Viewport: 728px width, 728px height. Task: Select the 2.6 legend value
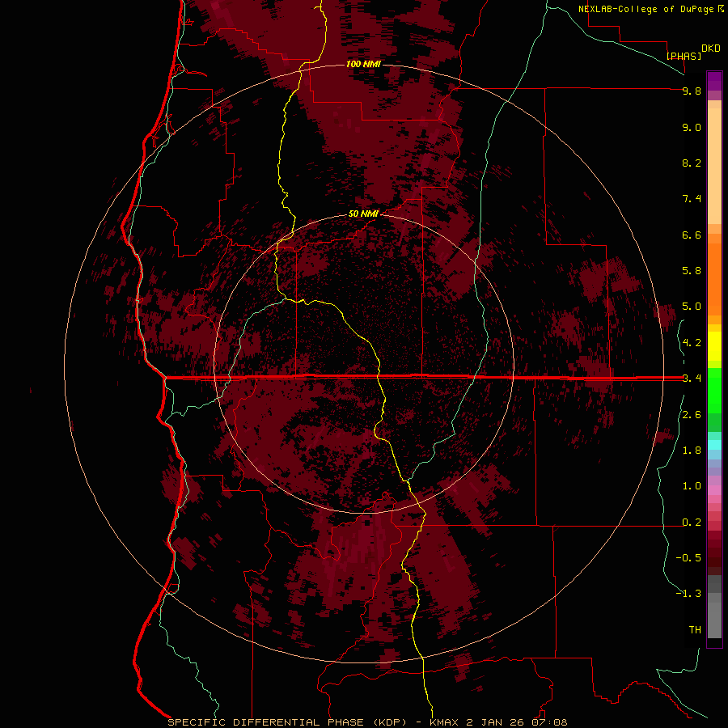(x=692, y=415)
